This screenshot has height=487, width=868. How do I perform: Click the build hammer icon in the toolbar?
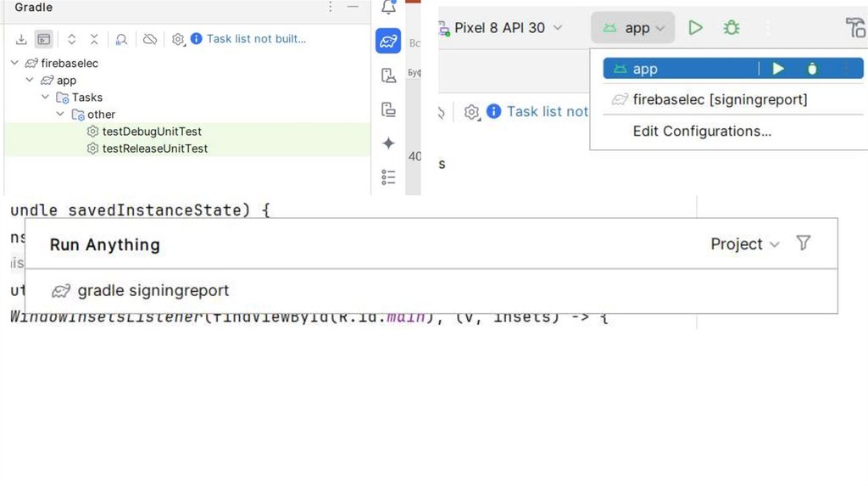(856, 28)
